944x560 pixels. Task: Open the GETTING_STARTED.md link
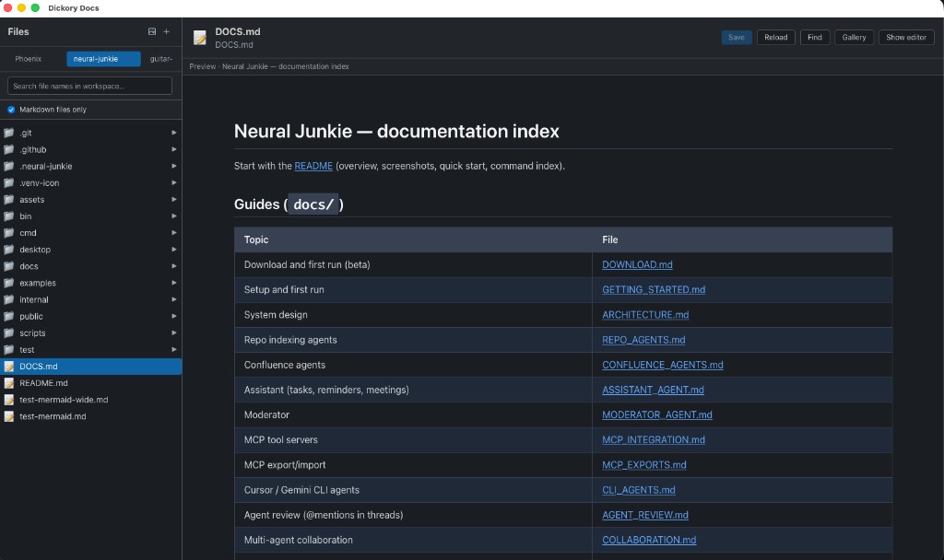click(654, 290)
